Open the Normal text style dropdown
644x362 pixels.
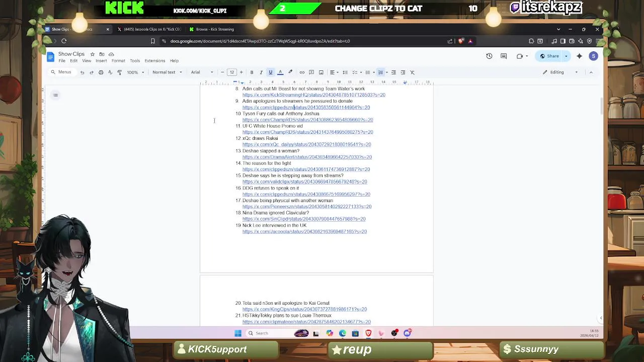[x=167, y=72]
